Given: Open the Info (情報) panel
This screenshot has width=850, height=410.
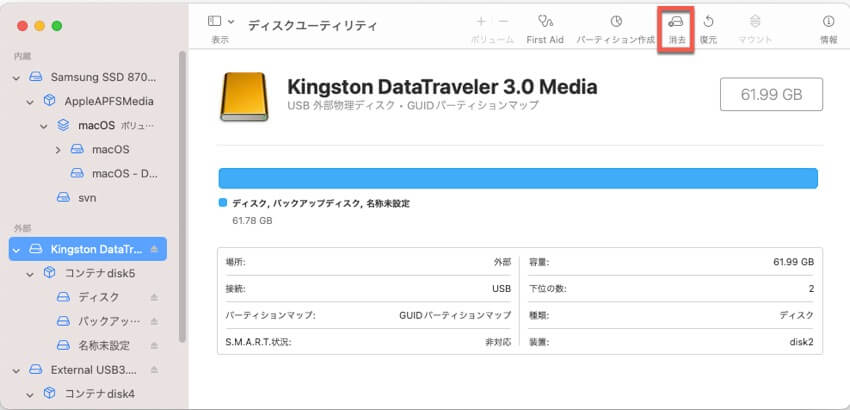Looking at the screenshot, I should [x=828, y=22].
